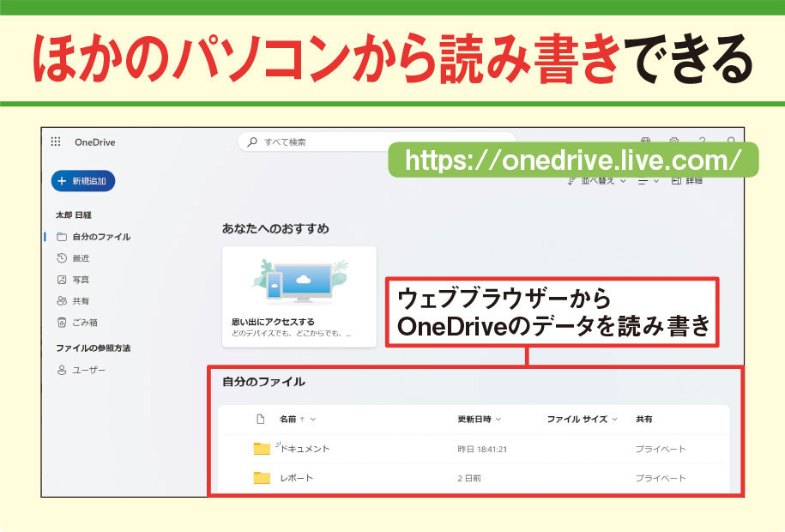Click the Help icon at top right
Viewport: 785px width, 532px height.
[703, 139]
